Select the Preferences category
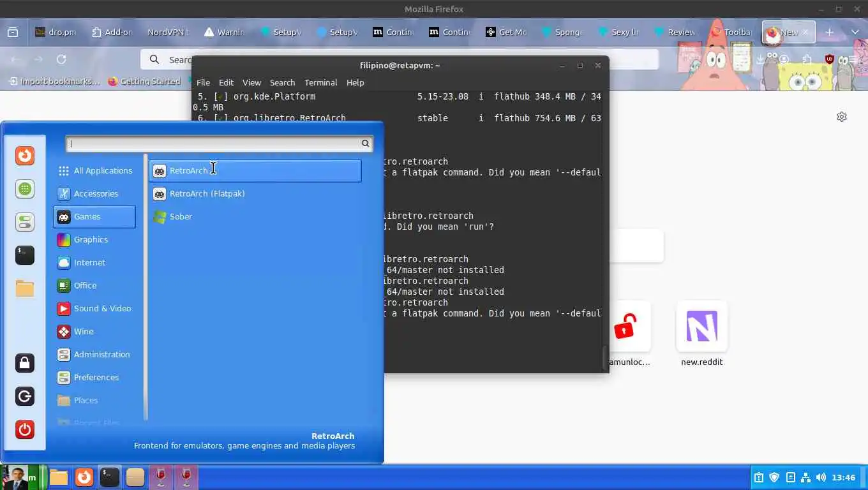This screenshot has height=490, width=868. pos(94,377)
